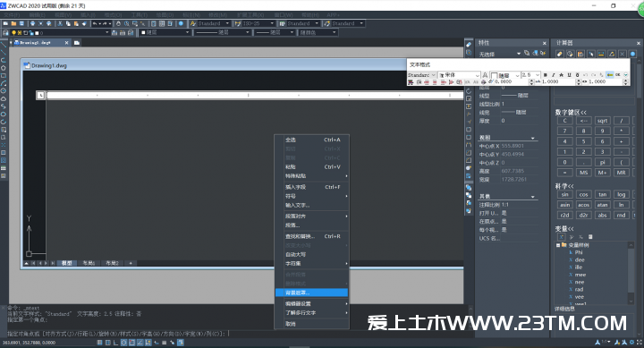Choose 插入字段 in context menu

pos(312,187)
